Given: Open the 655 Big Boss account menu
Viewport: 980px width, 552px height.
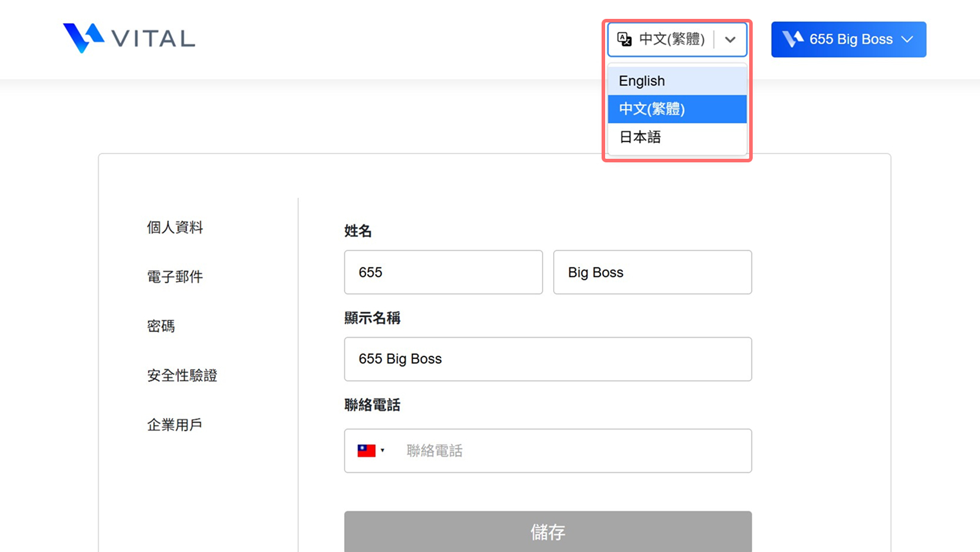Looking at the screenshot, I should tap(848, 40).
